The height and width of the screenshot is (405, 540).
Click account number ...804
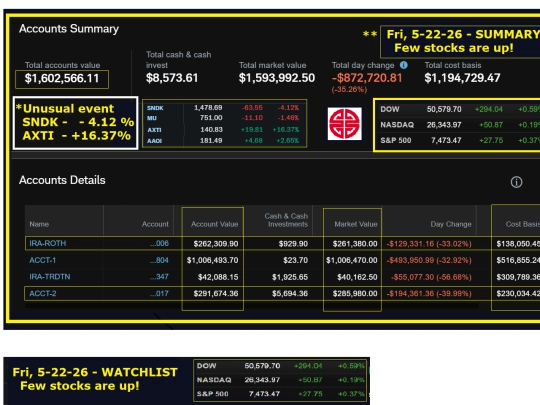[x=159, y=260]
